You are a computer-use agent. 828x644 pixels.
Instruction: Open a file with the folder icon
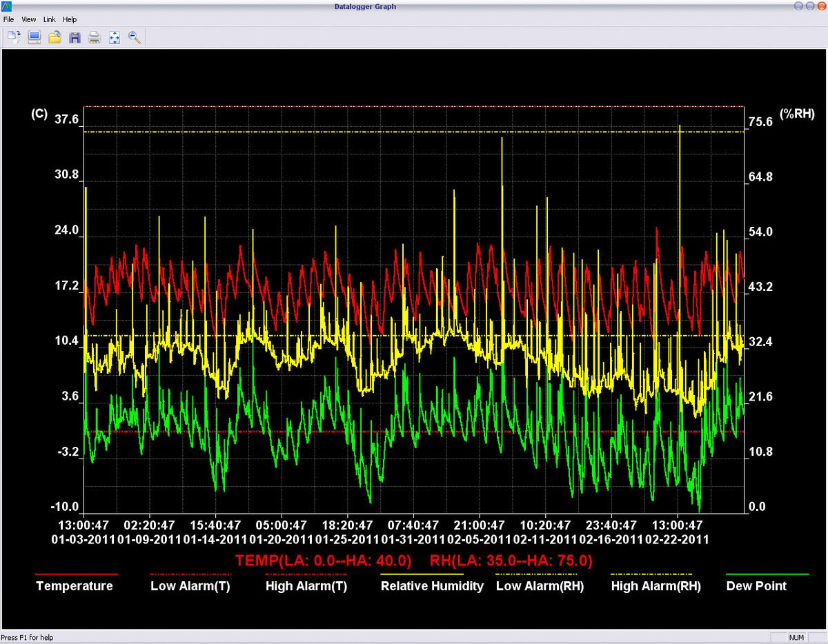pyautogui.click(x=55, y=38)
